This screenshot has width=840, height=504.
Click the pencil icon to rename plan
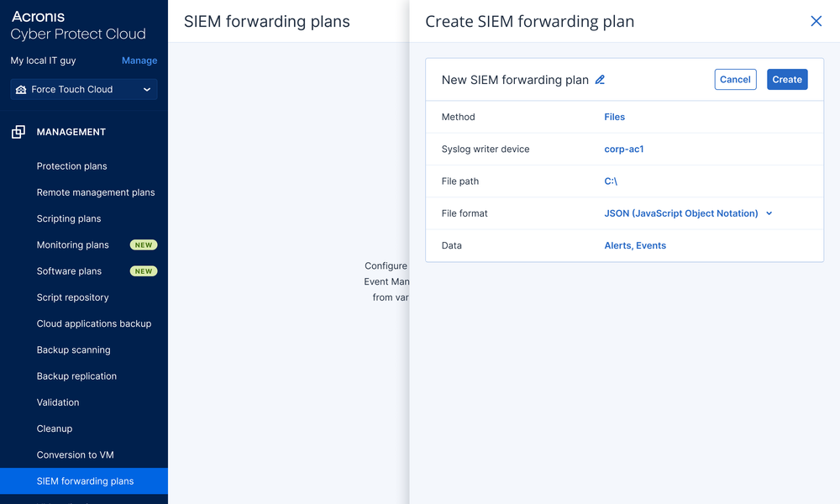[600, 80]
